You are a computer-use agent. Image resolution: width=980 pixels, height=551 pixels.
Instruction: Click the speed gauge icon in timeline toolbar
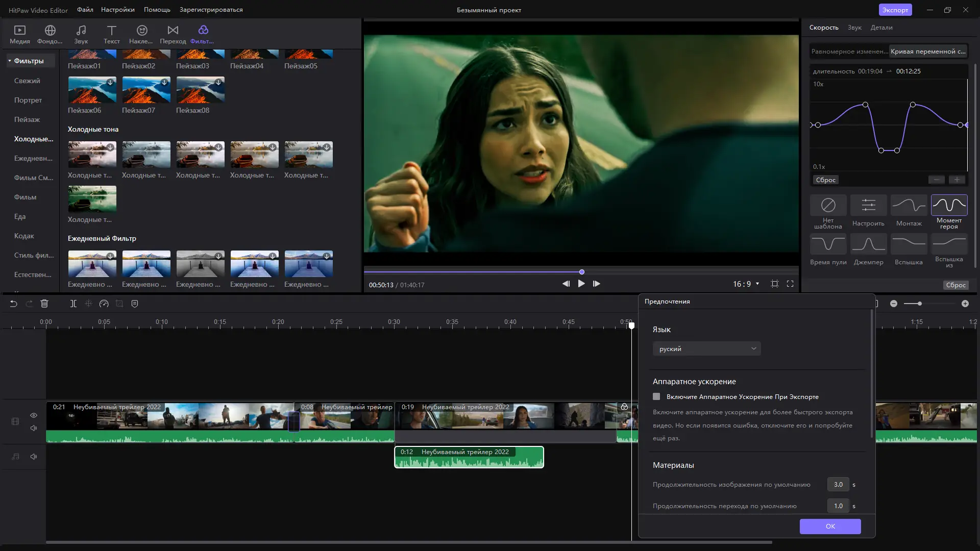(104, 304)
